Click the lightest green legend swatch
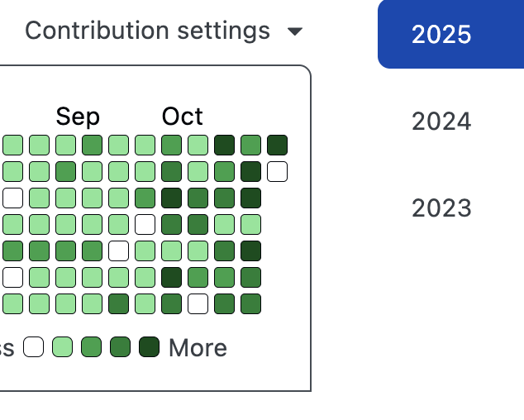Viewport: 524px width, 420px height. pyautogui.click(x=62, y=347)
